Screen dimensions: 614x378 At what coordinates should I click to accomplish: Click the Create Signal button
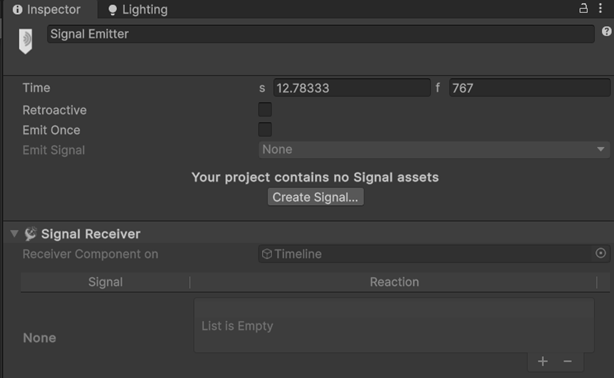pyautogui.click(x=316, y=197)
